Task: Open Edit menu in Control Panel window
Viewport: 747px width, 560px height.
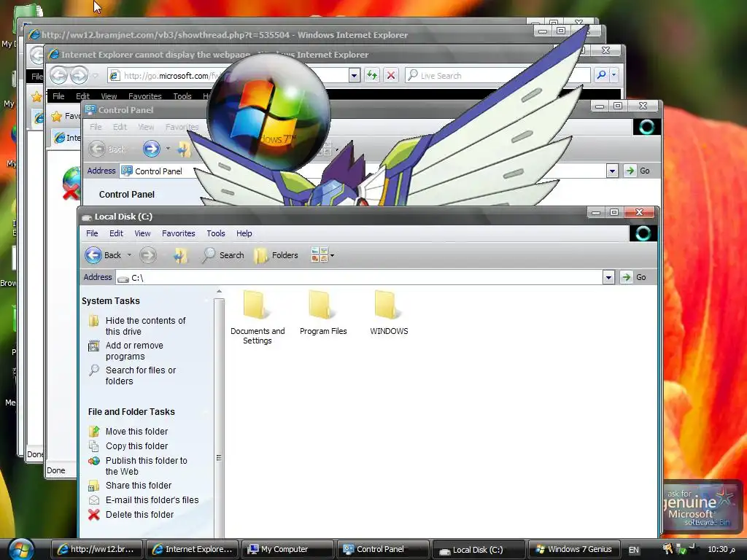Action: coord(120,127)
